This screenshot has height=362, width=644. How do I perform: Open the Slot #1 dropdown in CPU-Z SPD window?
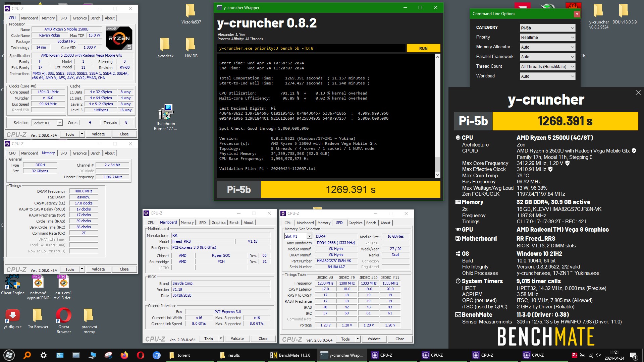pyautogui.click(x=298, y=236)
